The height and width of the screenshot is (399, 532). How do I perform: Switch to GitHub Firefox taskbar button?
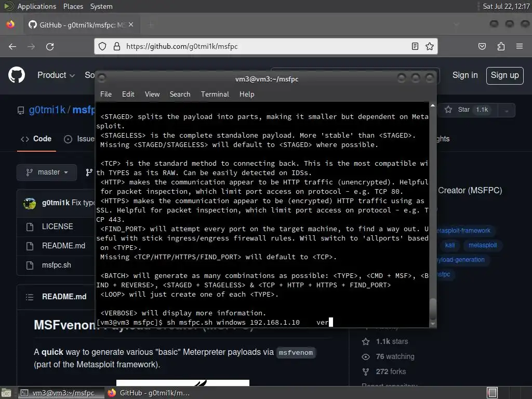pos(149,393)
